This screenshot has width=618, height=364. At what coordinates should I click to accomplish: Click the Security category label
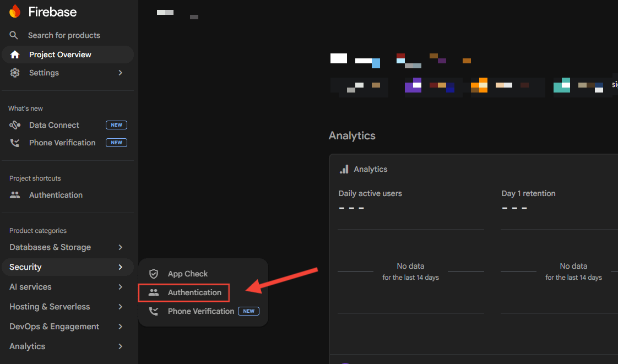pos(25,267)
